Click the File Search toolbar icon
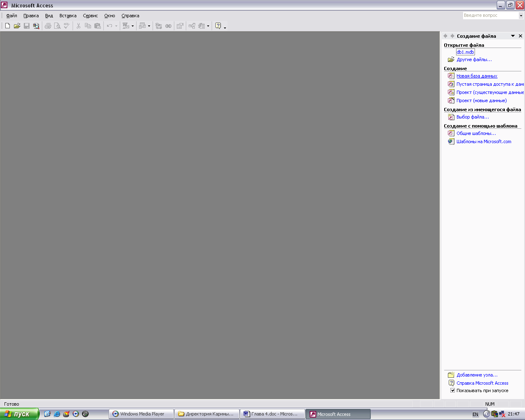Viewport: 525px width, 420px height. point(36,26)
